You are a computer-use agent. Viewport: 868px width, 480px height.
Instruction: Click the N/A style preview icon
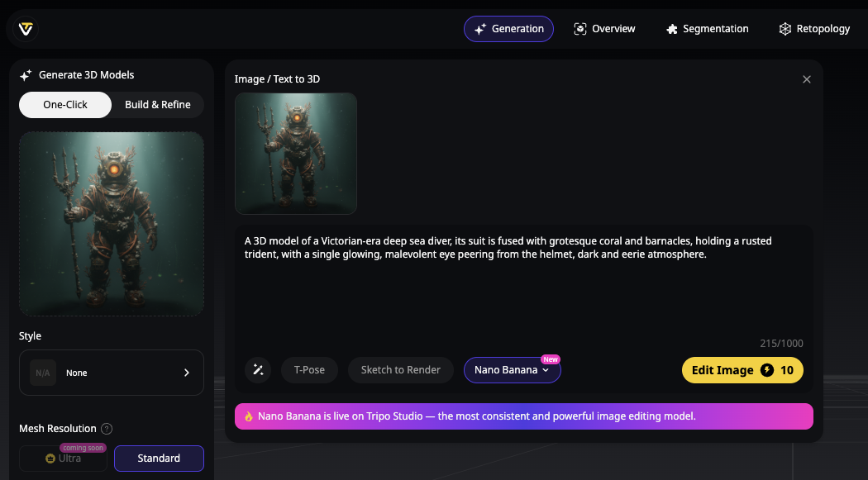point(43,373)
